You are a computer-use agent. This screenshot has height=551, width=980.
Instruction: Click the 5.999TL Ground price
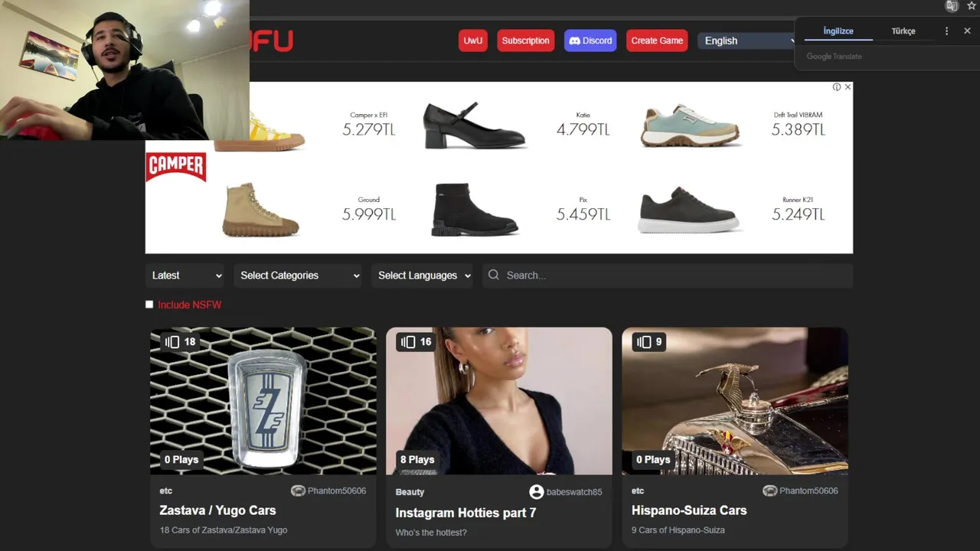tap(369, 214)
